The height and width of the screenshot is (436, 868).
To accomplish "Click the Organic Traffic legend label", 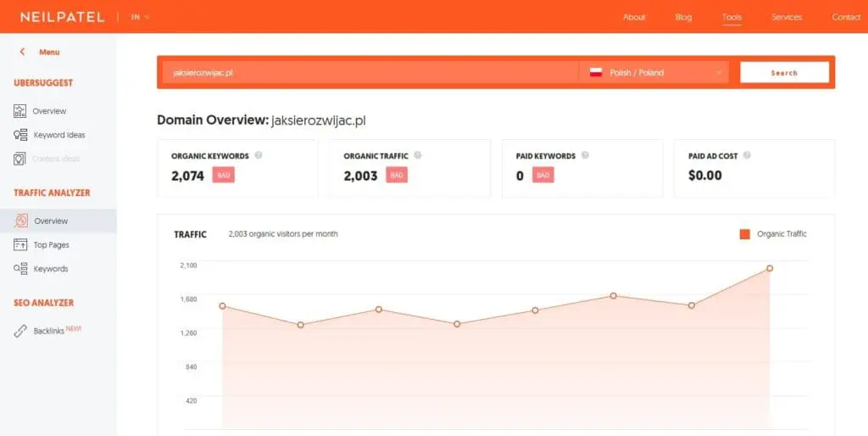I will [x=782, y=234].
